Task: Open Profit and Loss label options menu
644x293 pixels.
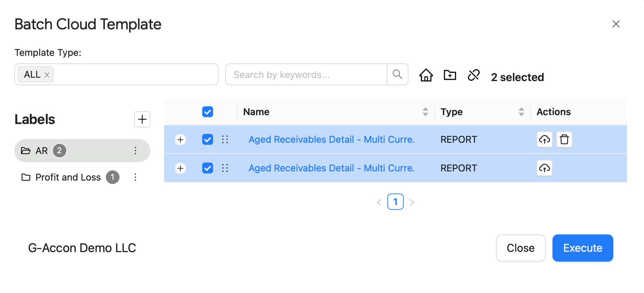Action: pyautogui.click(x=135, y=177)
